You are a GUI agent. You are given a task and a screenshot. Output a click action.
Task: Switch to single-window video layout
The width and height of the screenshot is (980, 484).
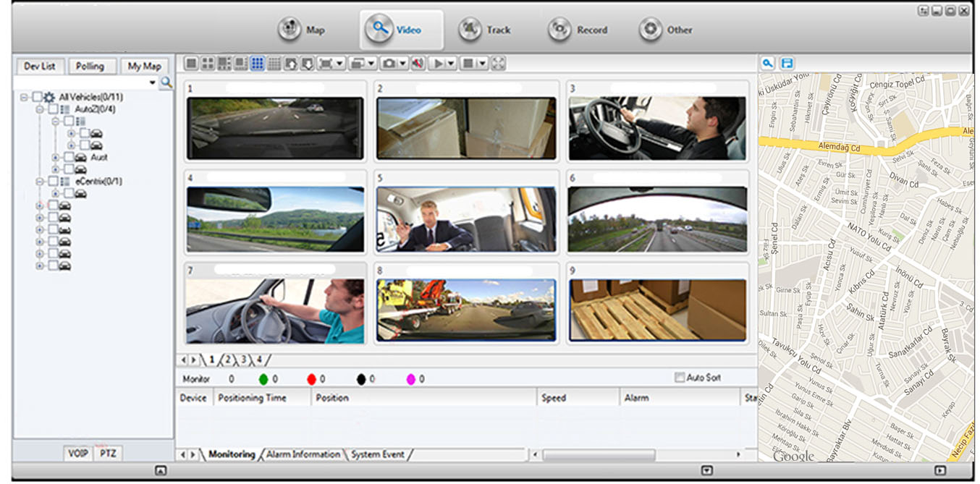click(x=191, y=64)
